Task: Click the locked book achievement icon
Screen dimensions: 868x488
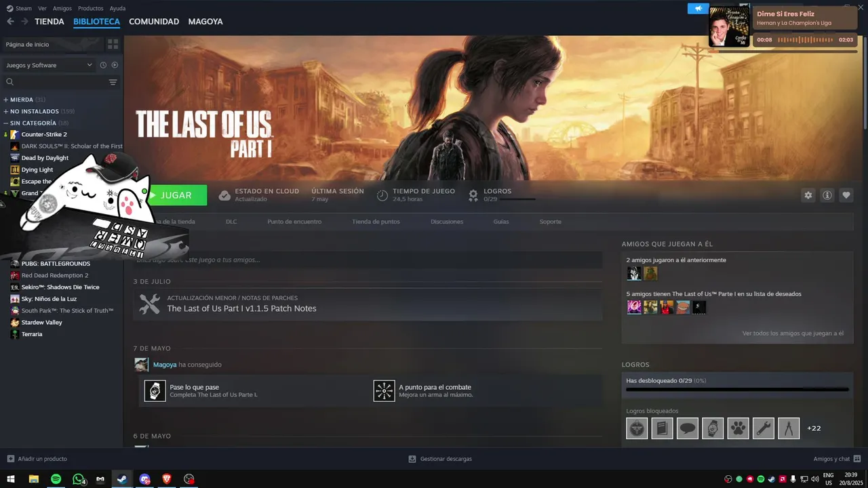Action: click(x=662, y=428)
